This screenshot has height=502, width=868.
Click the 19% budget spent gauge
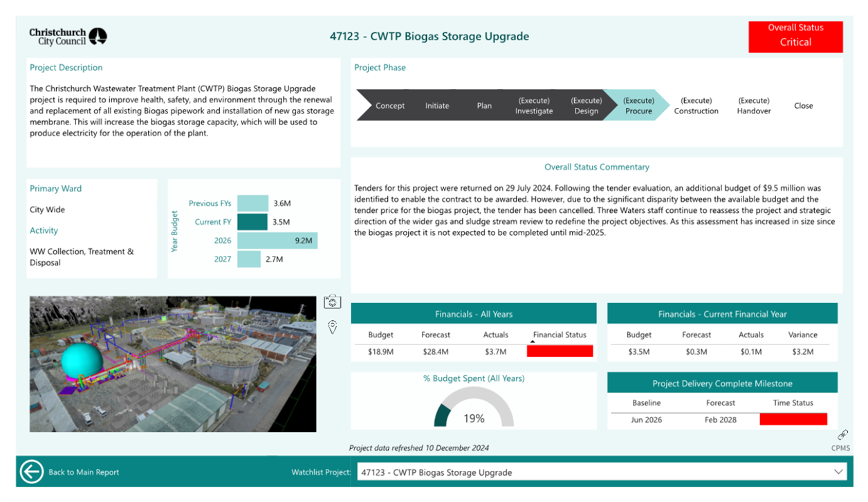[x=474, y=407]
